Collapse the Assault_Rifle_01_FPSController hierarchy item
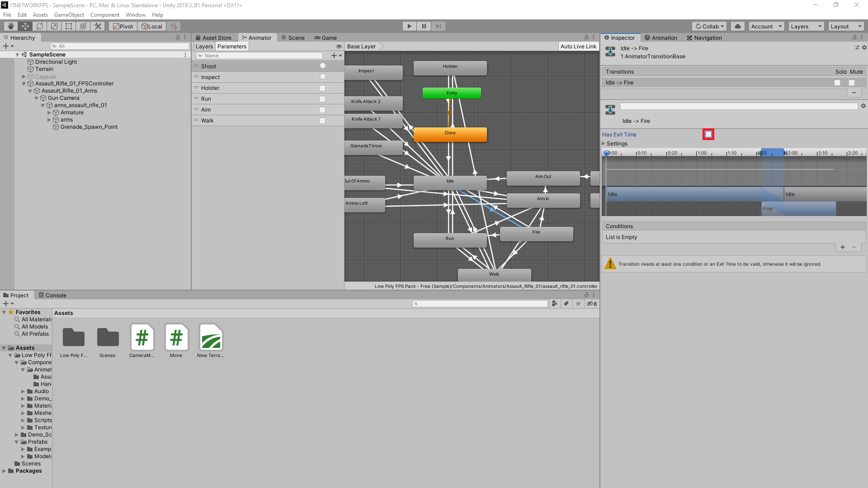 tap(23, 84)
